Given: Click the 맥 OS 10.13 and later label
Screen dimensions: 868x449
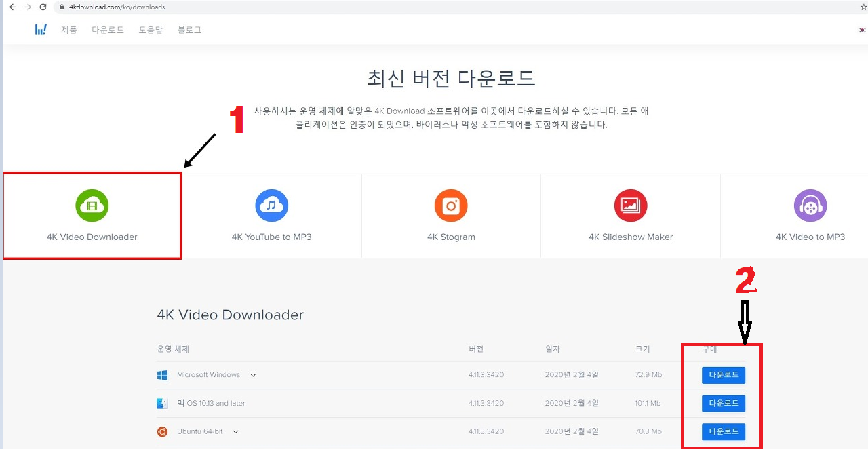Looking at the screenshot, I should click(x=211, y=404).
